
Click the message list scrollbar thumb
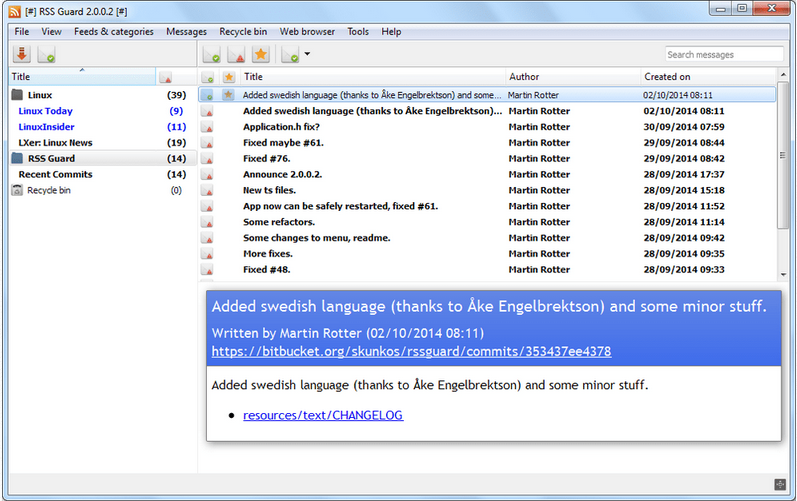(x=783, y=155)
